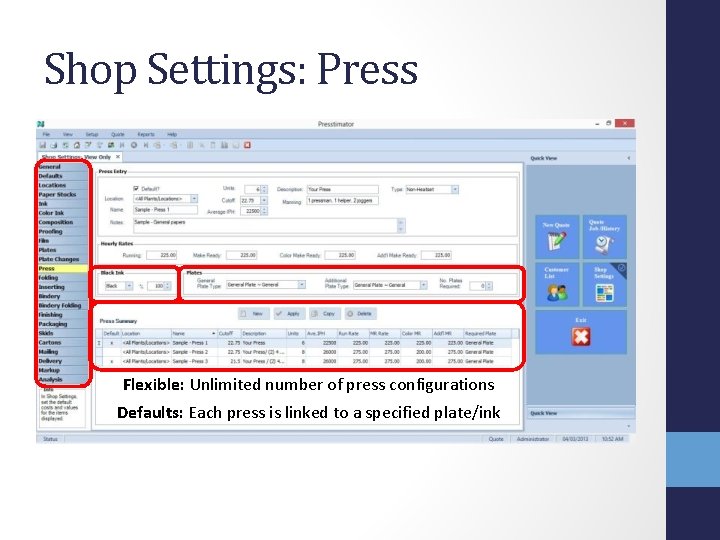This screenshot has height=540, width=720.
Task: Select Markup in the sidebar
Action: [62, 370]
